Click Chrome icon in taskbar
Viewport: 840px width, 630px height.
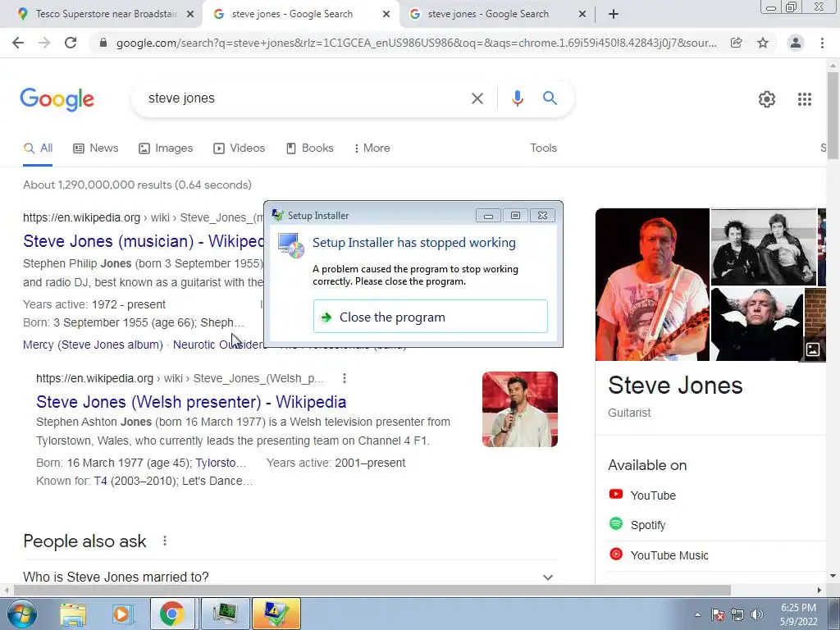coord(171,614)
